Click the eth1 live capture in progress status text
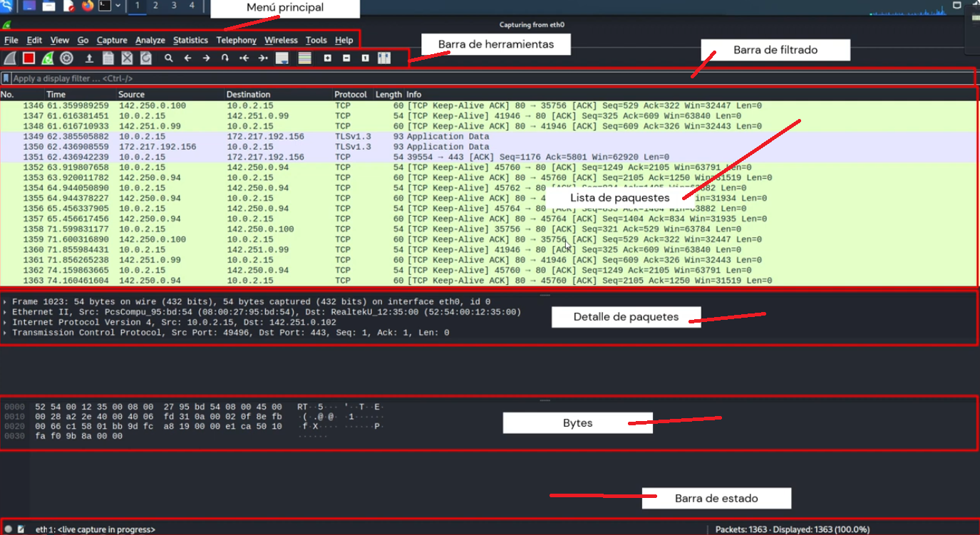Image resolution: width=980 pixels, height=535 pixels. [x=96, y=529]
